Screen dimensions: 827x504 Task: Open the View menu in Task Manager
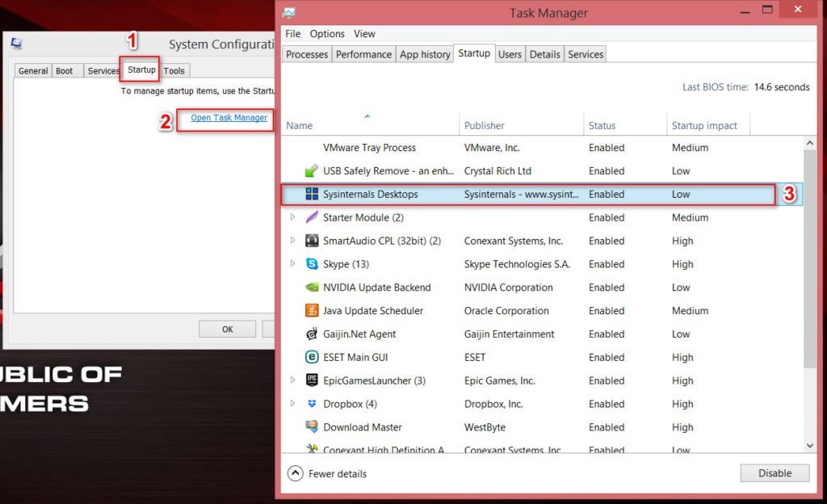pos(364,34)
